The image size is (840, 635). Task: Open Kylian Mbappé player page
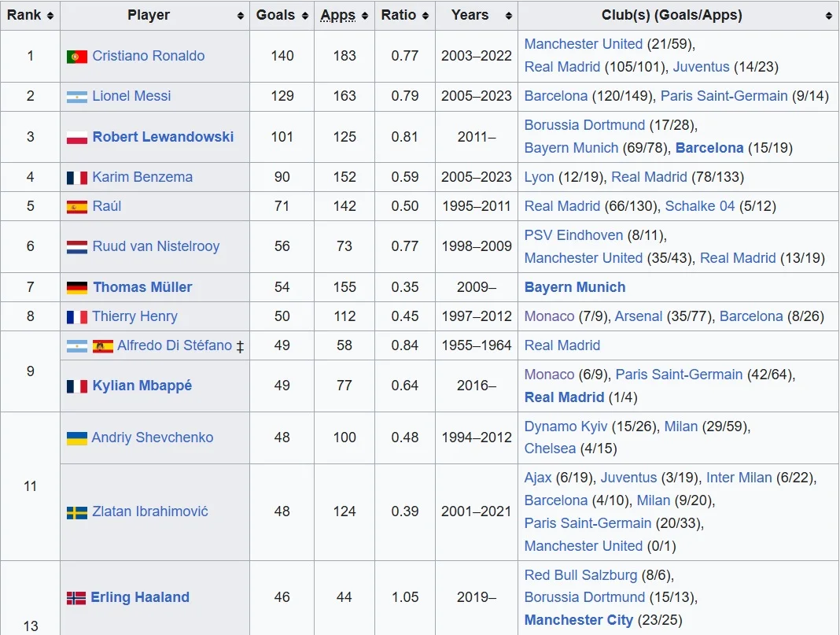142,386
